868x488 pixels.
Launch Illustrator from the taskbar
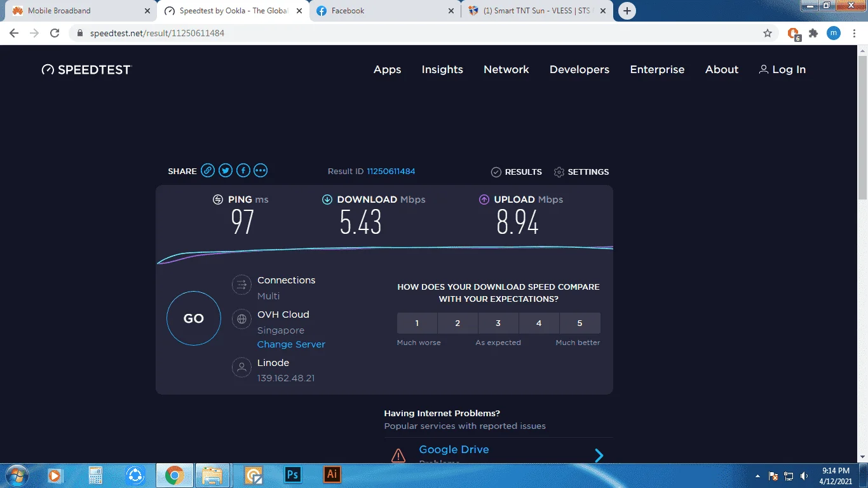pos(332,475)
